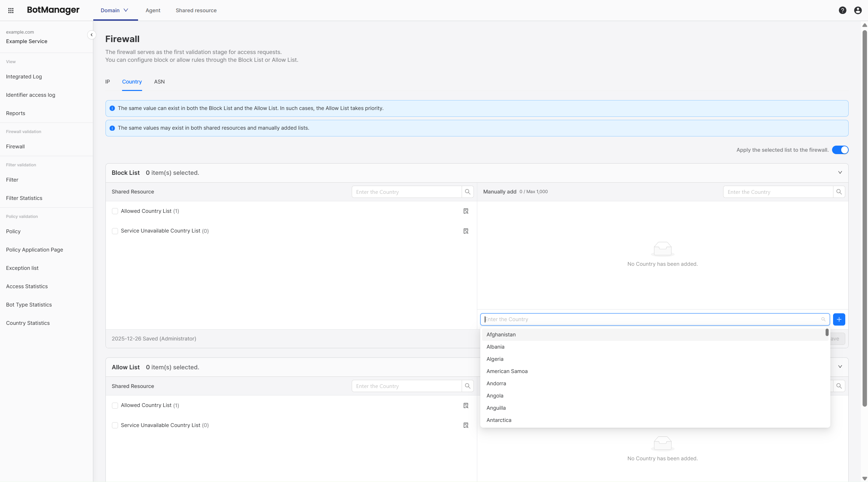Screen dimensions: 868x482
Task: View Allow List Service Unavailable list details icon
Action: click(x=466, y=425)
